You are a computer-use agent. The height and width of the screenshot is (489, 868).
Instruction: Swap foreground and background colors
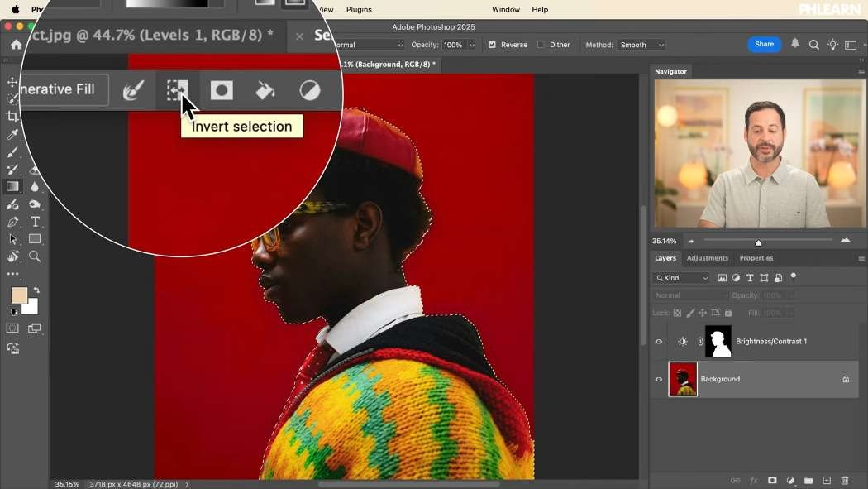[x=36, y=290]
